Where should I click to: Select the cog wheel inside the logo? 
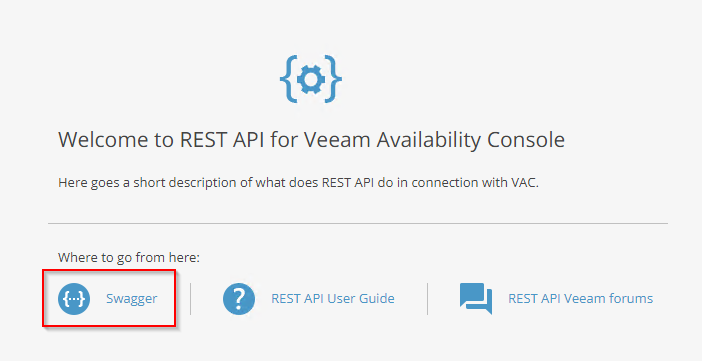(311, 79)
